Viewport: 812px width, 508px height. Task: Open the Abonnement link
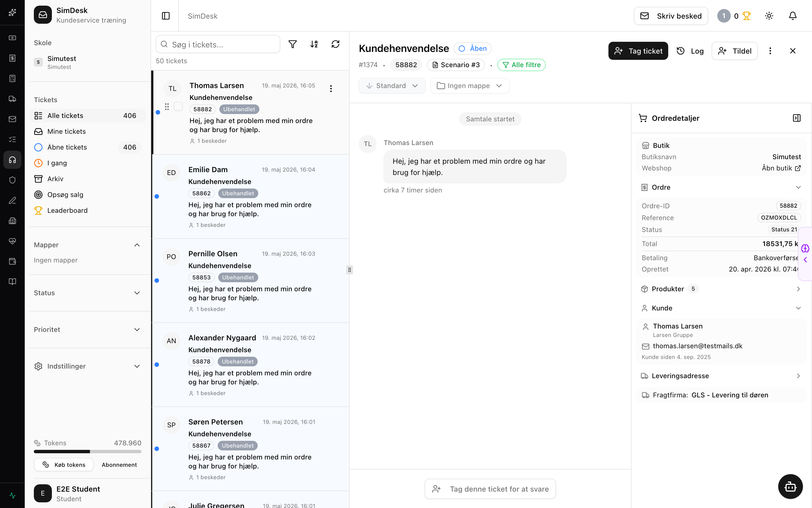coord(119,465)
